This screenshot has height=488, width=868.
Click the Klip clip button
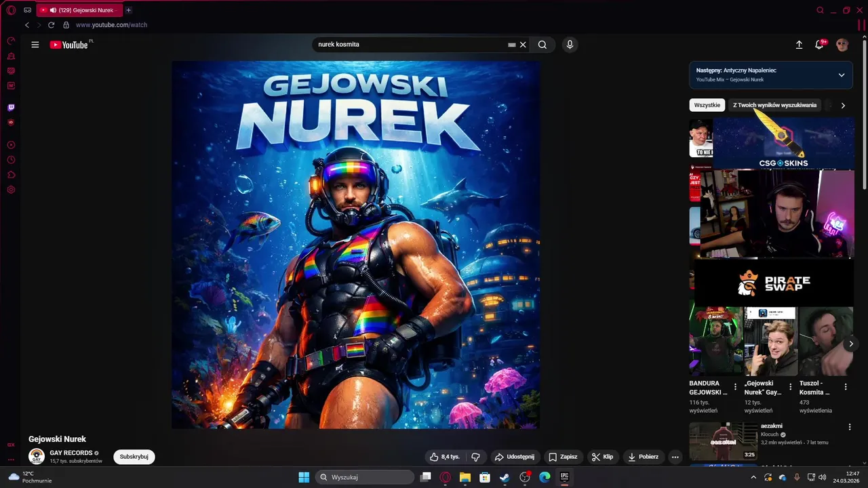[x=602, y=457]
